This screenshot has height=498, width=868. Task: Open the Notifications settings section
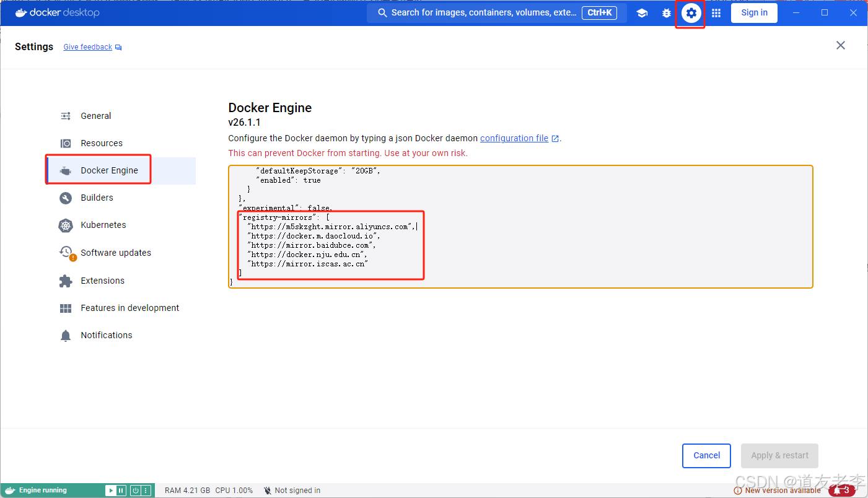121,336
